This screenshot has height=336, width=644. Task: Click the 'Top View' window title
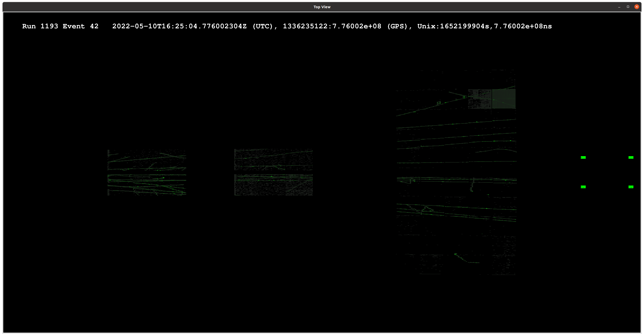322,7
